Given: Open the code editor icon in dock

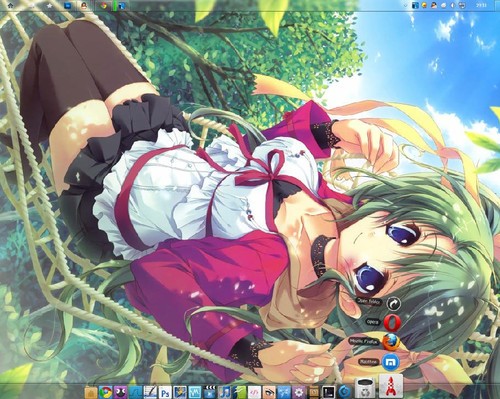Looking at the screenshot, I should [x=254, y=392].
